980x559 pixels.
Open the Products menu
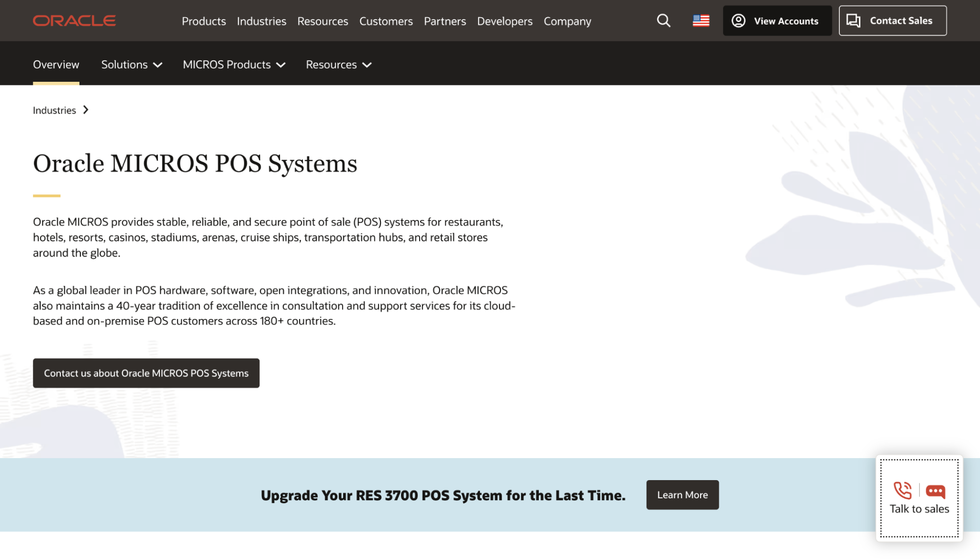point(203,21)
